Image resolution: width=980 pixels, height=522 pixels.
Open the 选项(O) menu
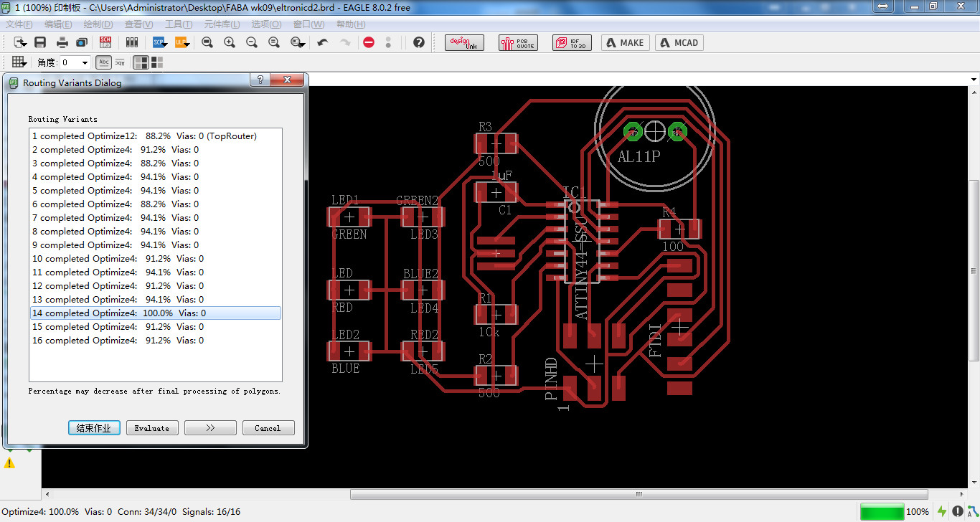click(267, 24)
